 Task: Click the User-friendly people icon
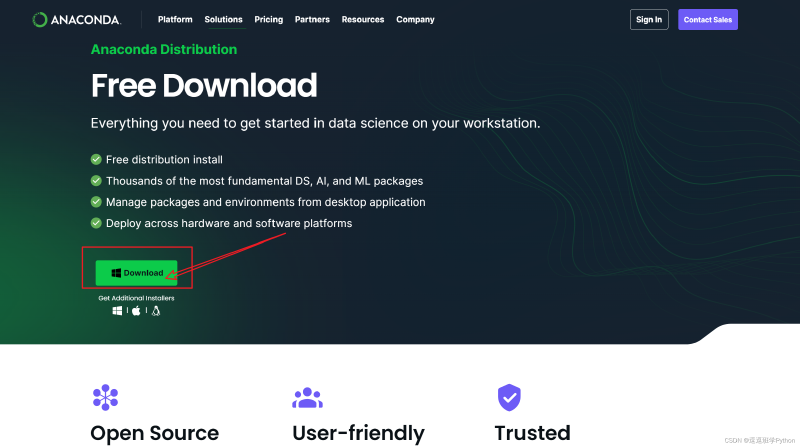click(x=307, y=398)
